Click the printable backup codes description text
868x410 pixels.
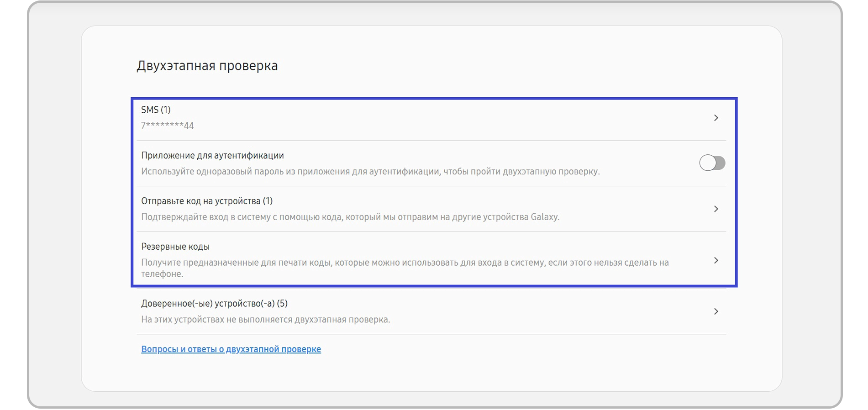405,263
